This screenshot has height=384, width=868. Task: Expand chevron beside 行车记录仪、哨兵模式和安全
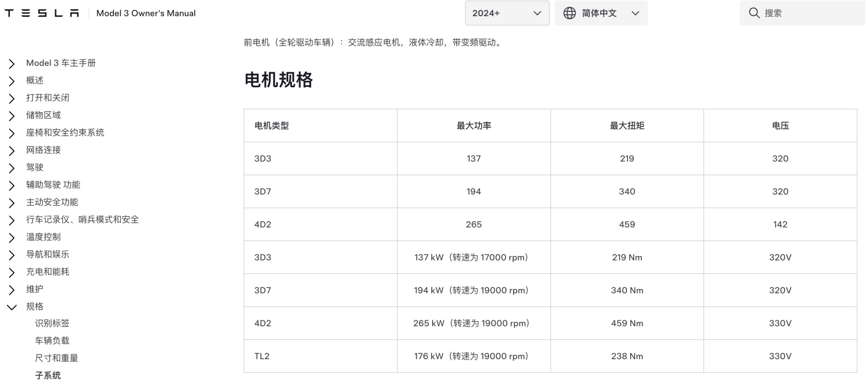pos(12,221)
